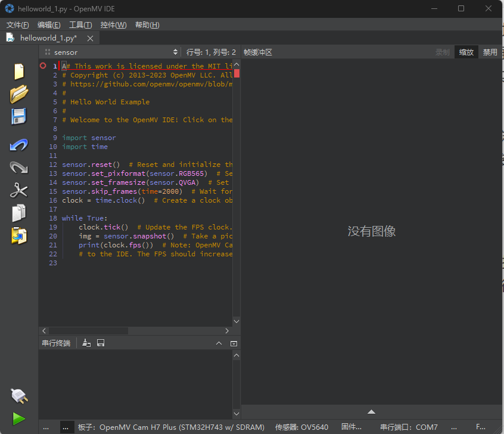Viewport: 504px width, 434px height.
Task: Redo the last edit
Action: [x=18, y=168]
